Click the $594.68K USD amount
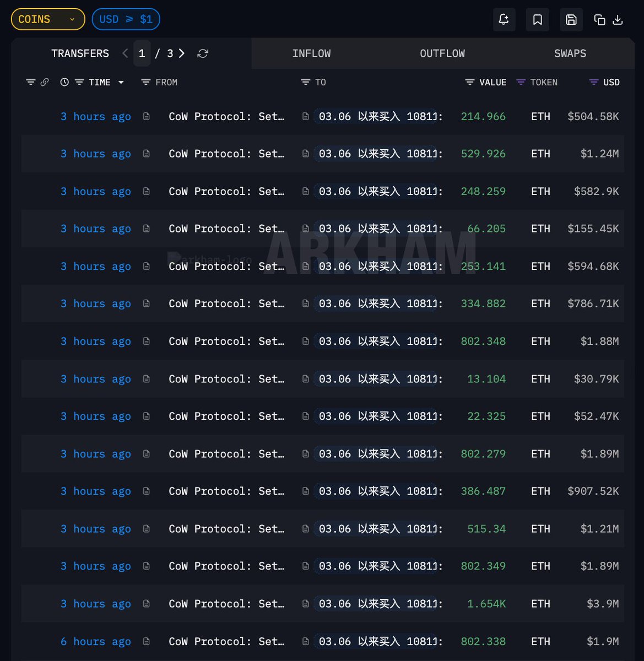644x661 pixels. [x=593, y=266]
